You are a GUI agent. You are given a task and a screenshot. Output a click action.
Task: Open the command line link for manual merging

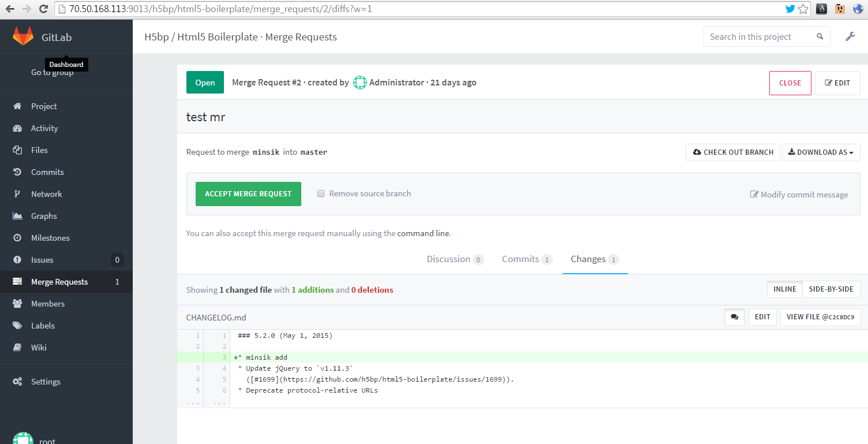point(423,233)
